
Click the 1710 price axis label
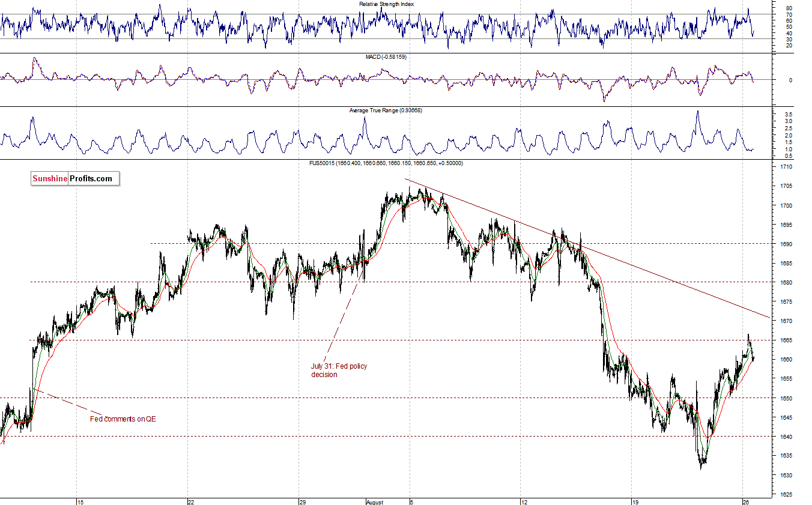pyautogui.click(x=787, y=167)
